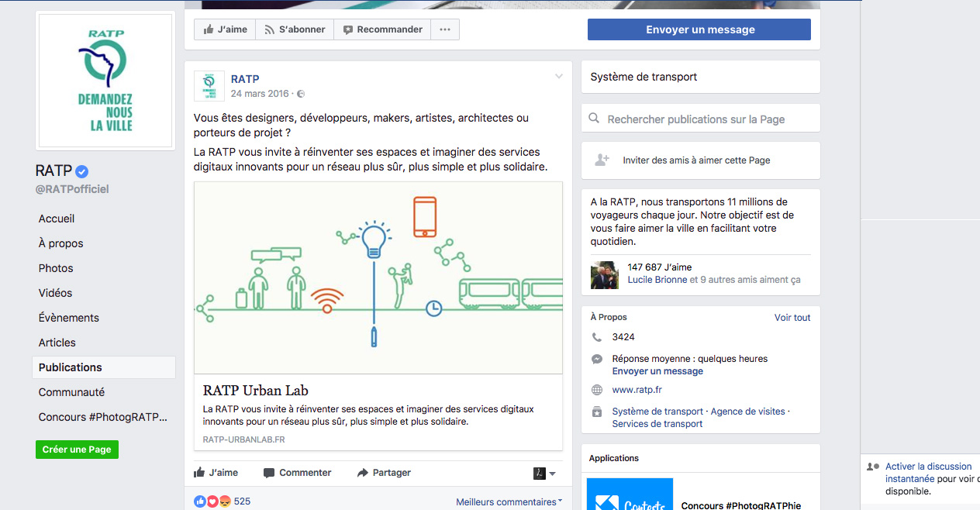Open the comment-as profile selector dropdown
This screenshot has width=980, height=510.
[545, 473]
